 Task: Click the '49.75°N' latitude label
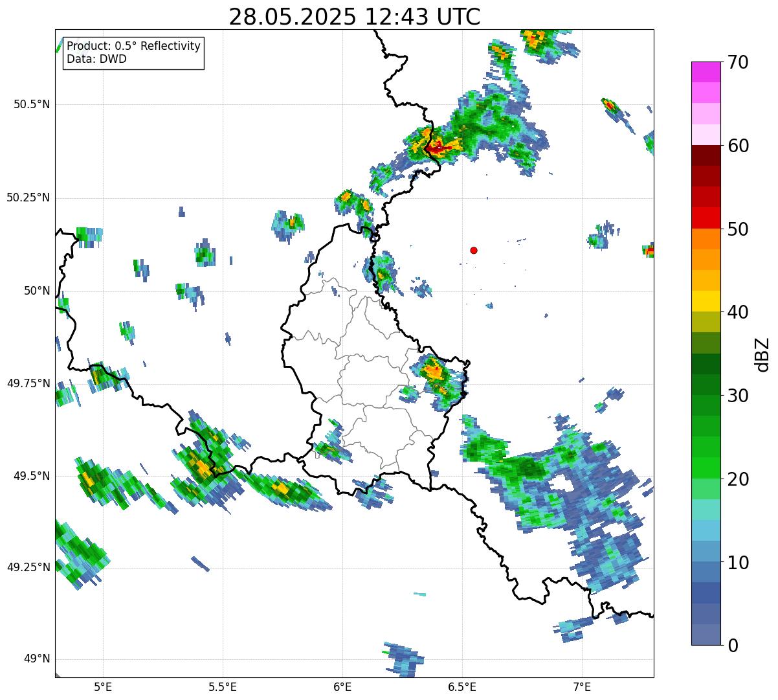click(28, 383)
